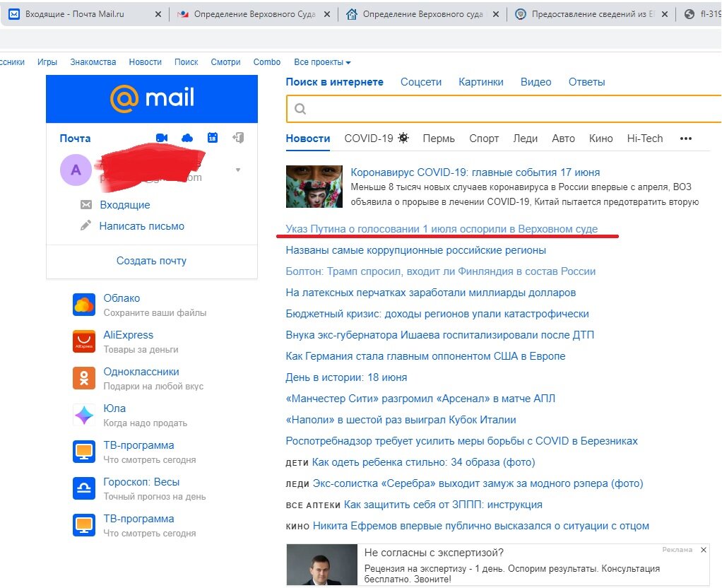This screenshot has width=722, height=588.
Task: Select the COVID-19 news tab
Action: click(377, 139)
